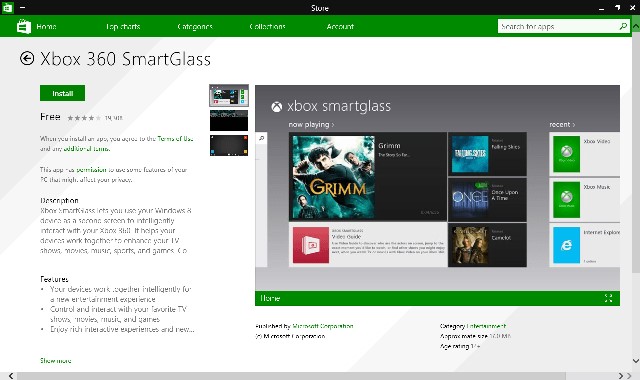Open the Entertainment category link

(x=487, y=326)
